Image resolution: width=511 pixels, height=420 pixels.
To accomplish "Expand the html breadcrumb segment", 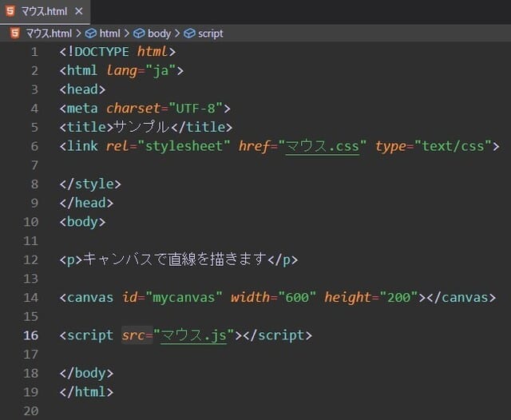I will click(110, 34).
